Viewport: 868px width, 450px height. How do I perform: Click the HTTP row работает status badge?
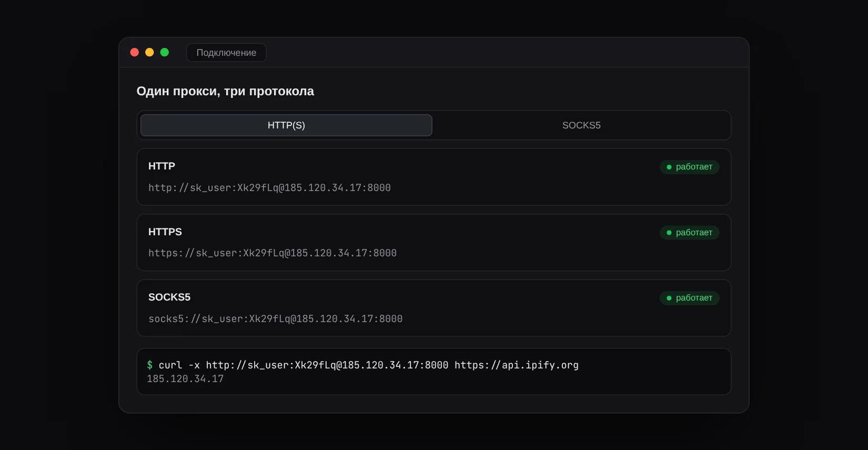[689, 167]
